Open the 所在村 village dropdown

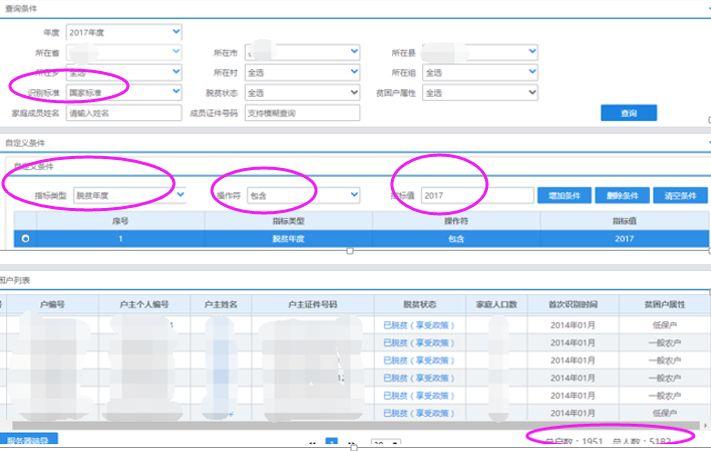click(x=302, y=73)
